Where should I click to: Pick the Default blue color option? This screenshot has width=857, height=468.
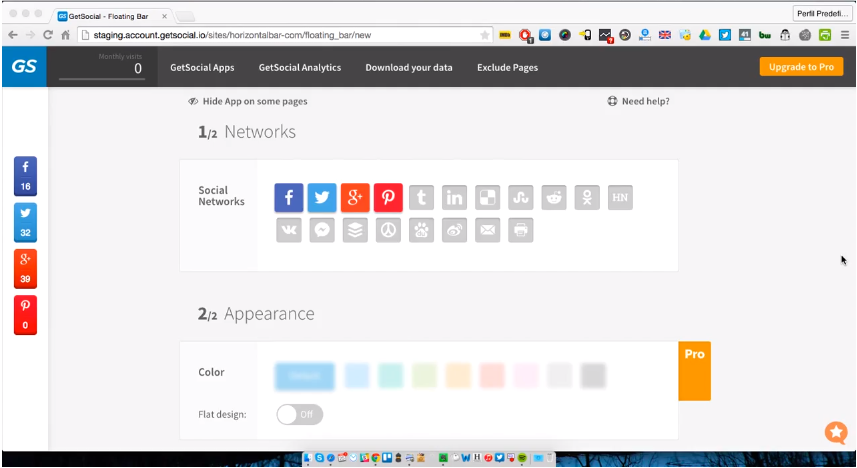click(x=304, y=376)
